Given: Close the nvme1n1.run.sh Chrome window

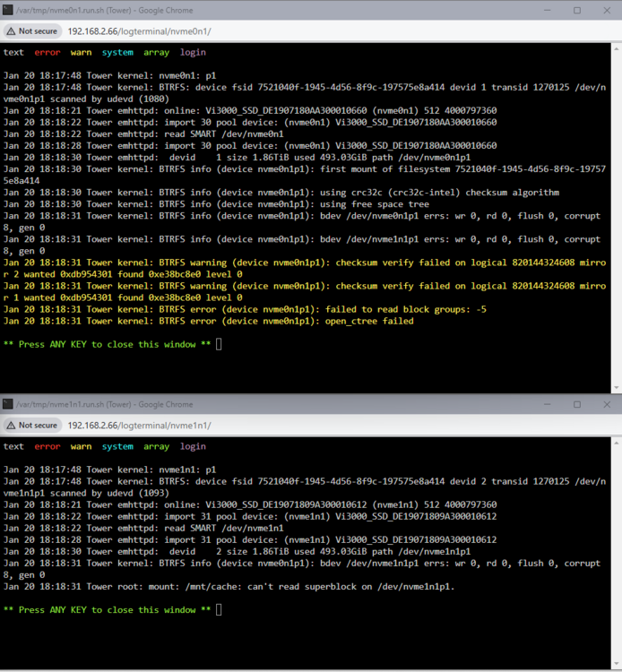Looking at the screenshot, I should tap(607, 404).
